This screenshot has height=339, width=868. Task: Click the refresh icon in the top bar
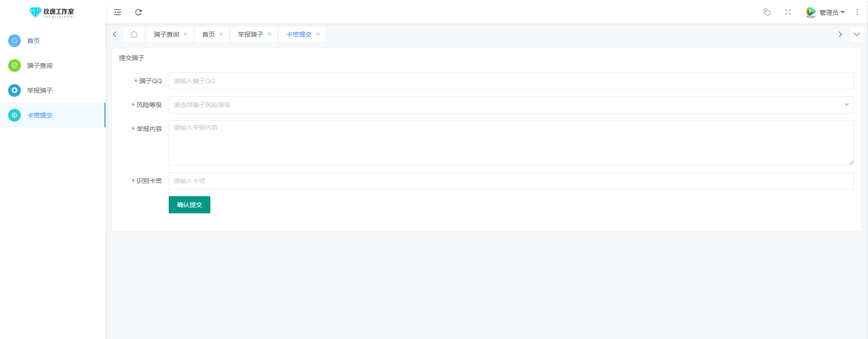pyautogui.click(x=138, y=12)
